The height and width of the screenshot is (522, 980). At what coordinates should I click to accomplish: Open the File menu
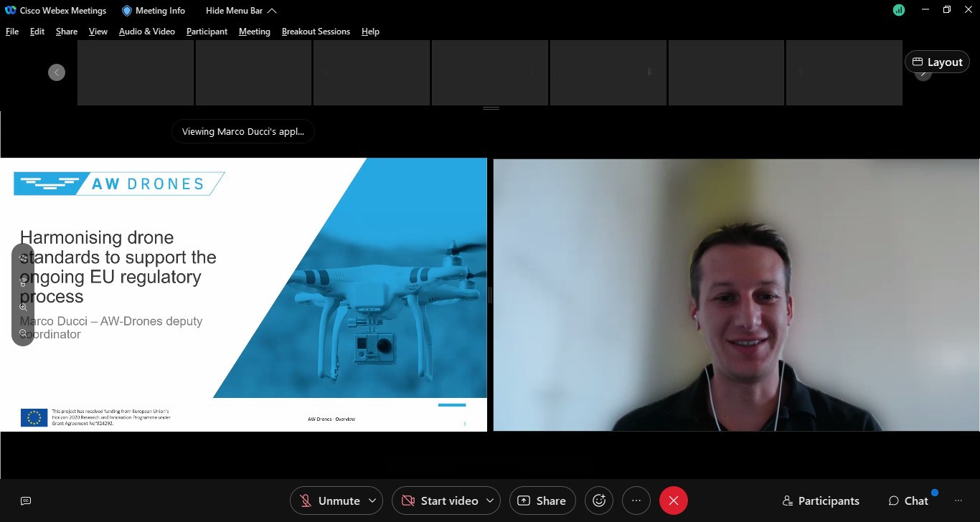(x=12, y=32)
